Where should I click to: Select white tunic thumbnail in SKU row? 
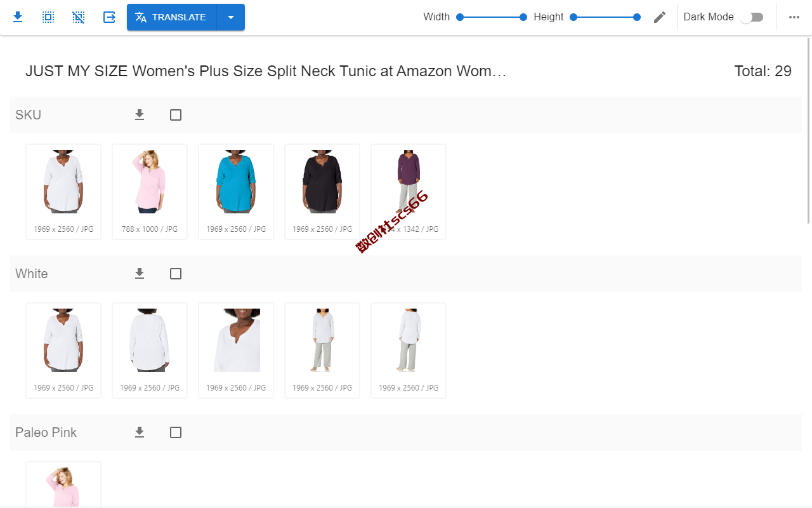pyautogui.click(x=63, y=192)
